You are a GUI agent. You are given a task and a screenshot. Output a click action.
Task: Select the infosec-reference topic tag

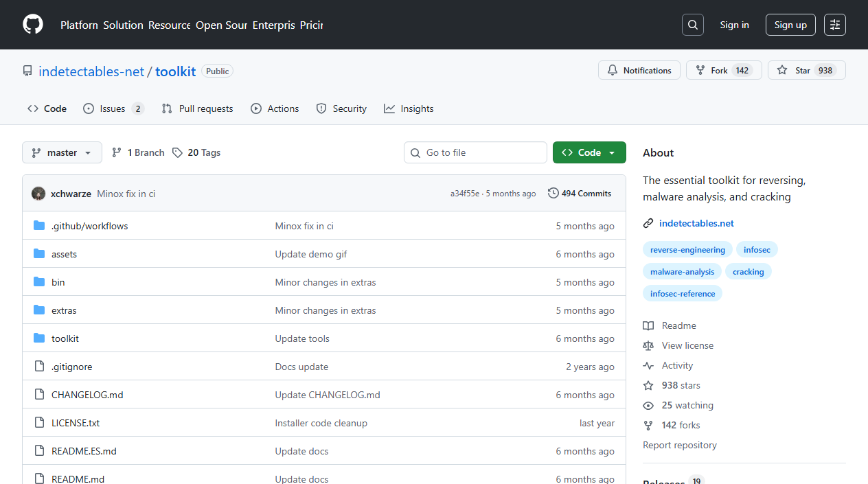(683, 294)
